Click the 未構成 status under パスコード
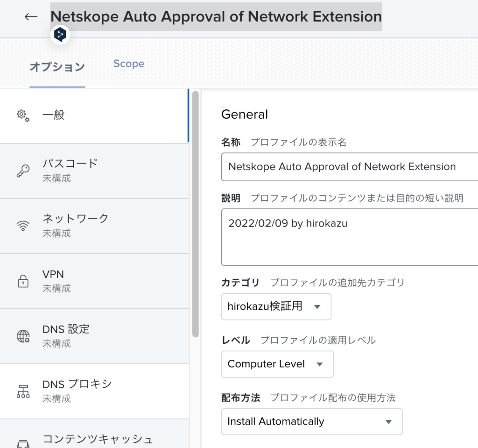The height and width of the screenshot is (448, 478). coord(56,178)
